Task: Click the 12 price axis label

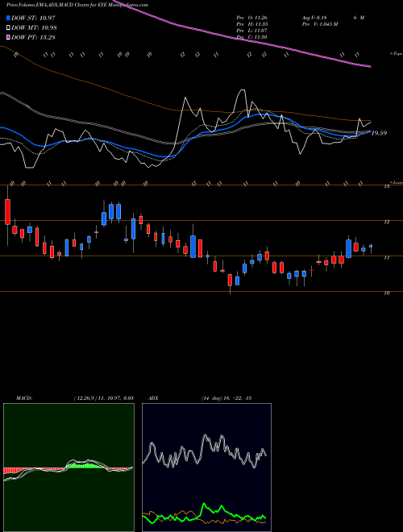Action: [x=387, y=222]
